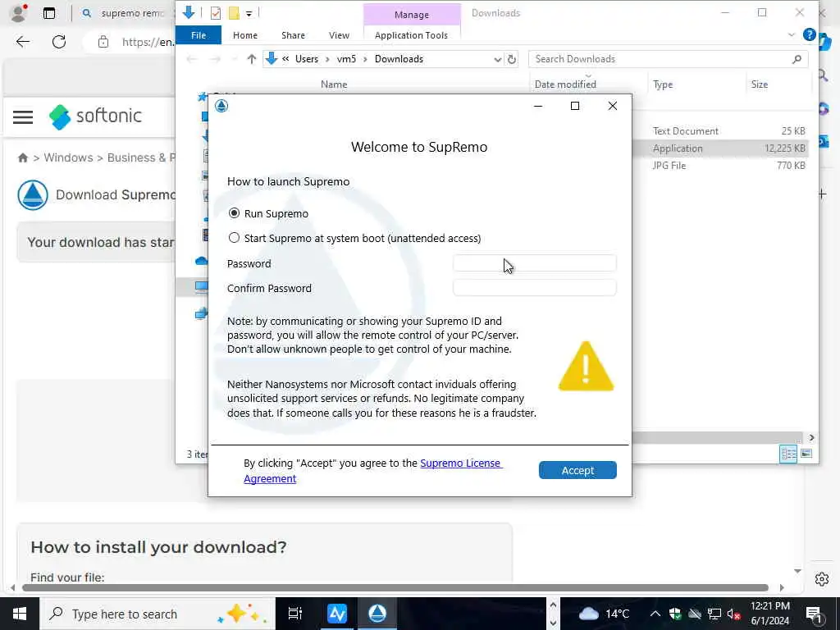The height and width of the screenshot is (630, 840).
Task: Sort files by the Name column
Action: click(x=334, y=84)
